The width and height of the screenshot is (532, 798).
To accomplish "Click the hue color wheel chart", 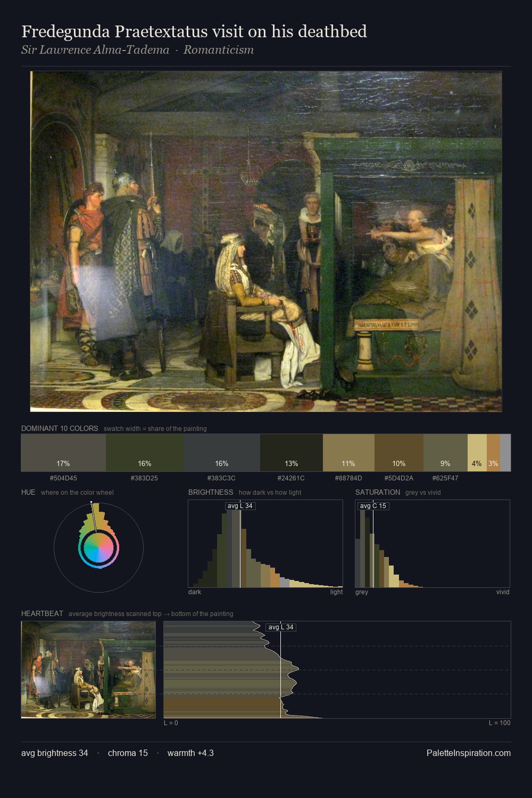I will click(x=98, y=547).
